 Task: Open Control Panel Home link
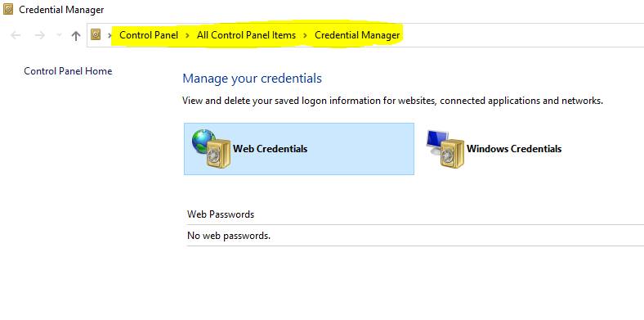(68, 71)
